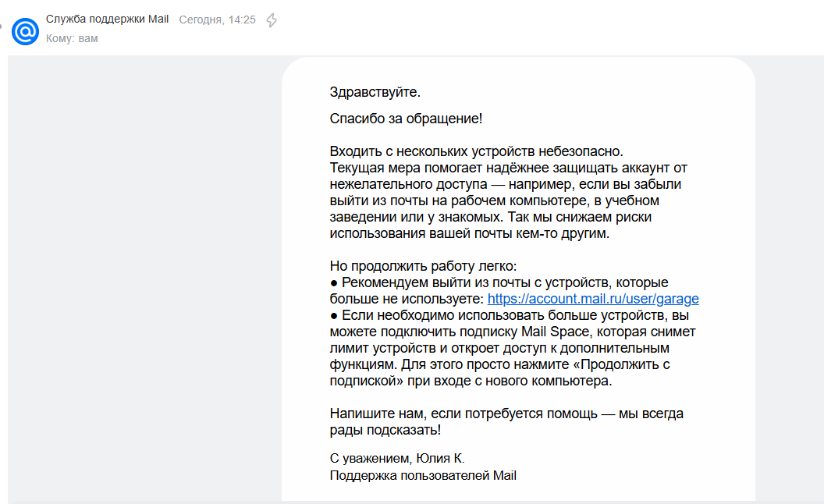Click the closing line Напишите нам
The width and height of the screenshot is (824, 504).
pyautogui.click(x=506, y=413)
